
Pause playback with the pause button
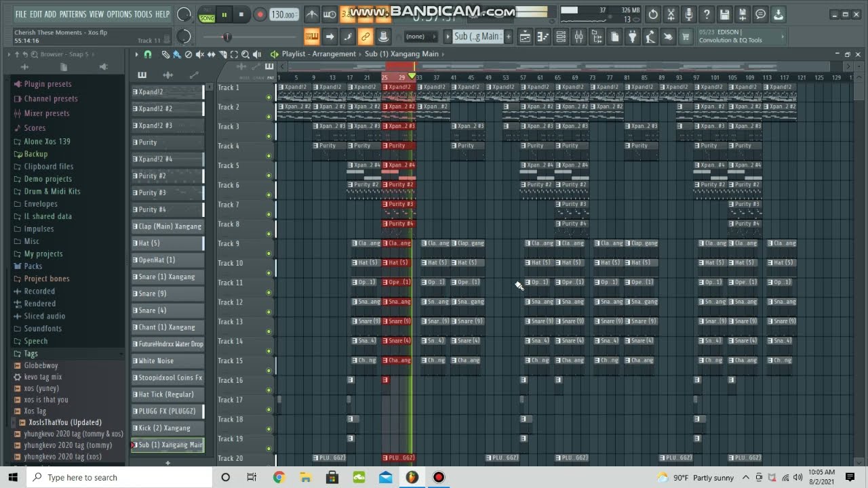[x=224, y=14]
